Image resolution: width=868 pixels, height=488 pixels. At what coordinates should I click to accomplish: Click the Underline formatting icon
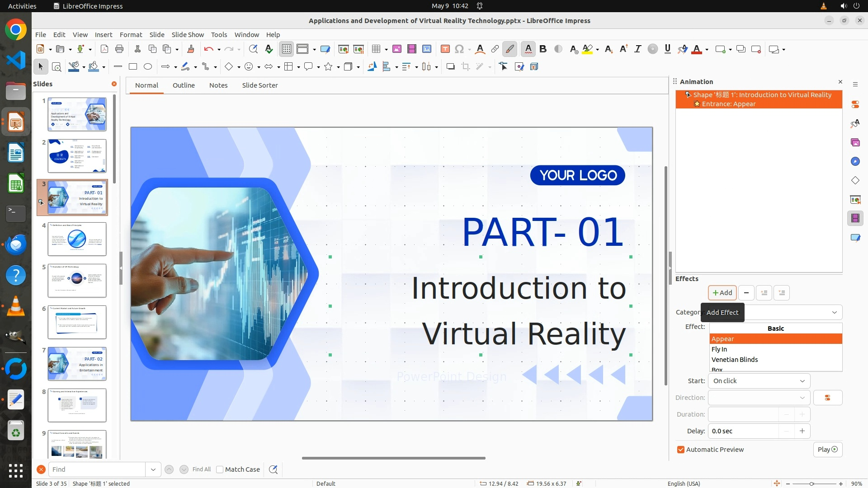[x=667, y=49]
